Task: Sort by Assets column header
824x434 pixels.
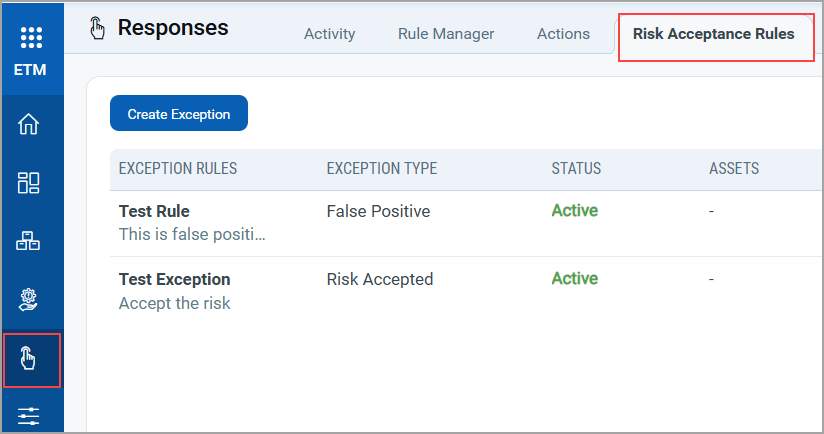Action: click(734, 169)
